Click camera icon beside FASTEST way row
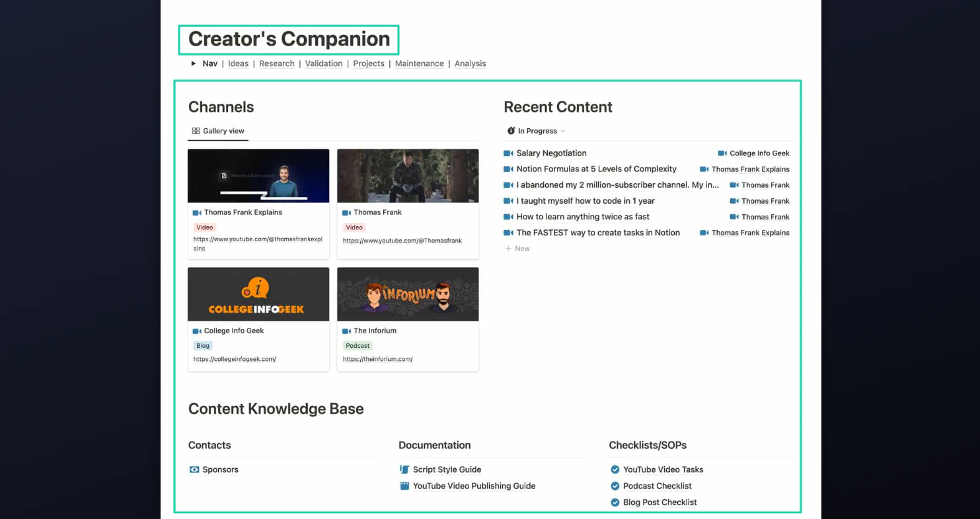Screen dimensions: 980x519 pyautogui.click(x=508, y=233)
